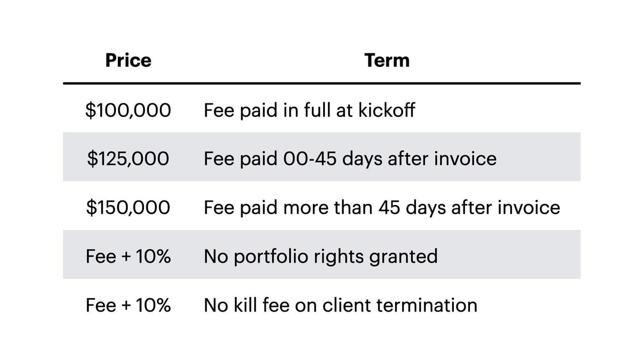This screenshot has width=644, height=362.
Task: Select the 'No portfolio rights granted' term
Action: [320, 256]
